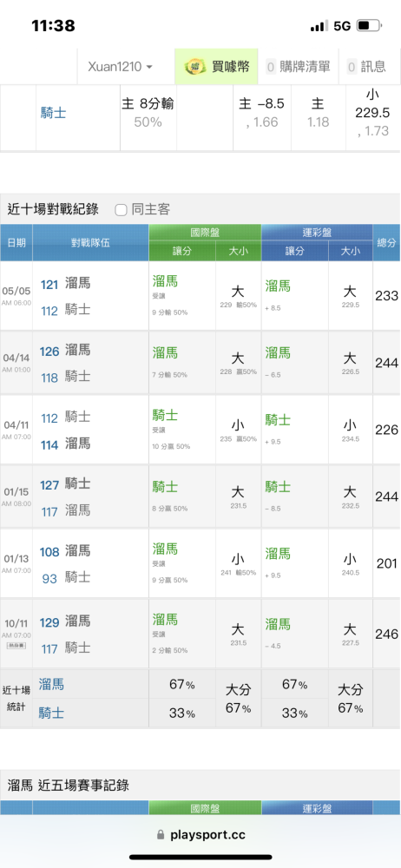Open the 騎士 team link in top row
Screen dimensions: 401x868
tap(53, 114)
